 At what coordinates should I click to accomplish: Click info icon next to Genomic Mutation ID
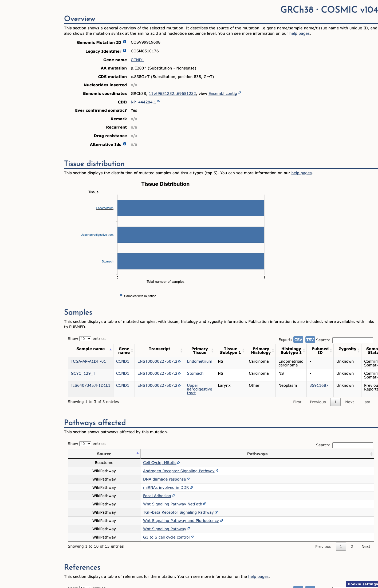(x=125, y=42)
